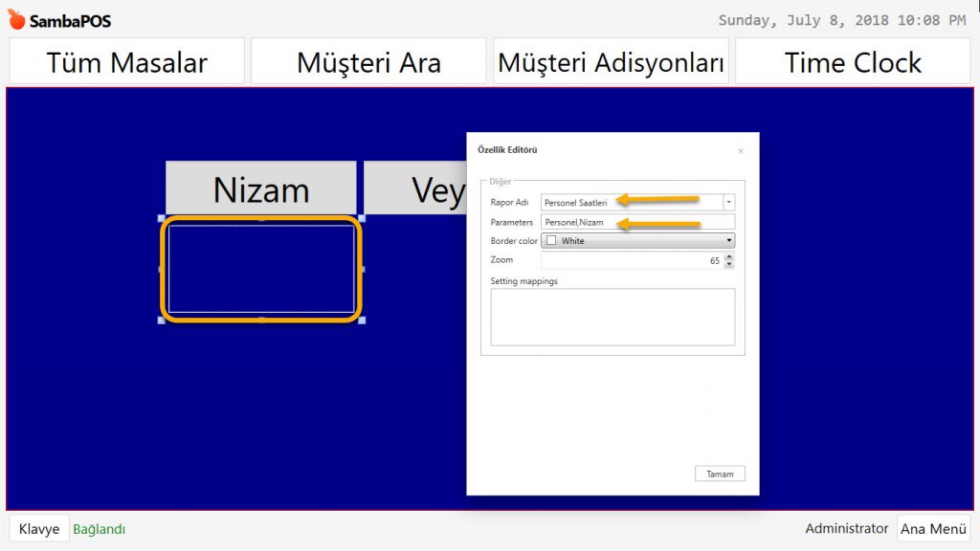Click inside Setting mappings text area

[x=612, y=317]
